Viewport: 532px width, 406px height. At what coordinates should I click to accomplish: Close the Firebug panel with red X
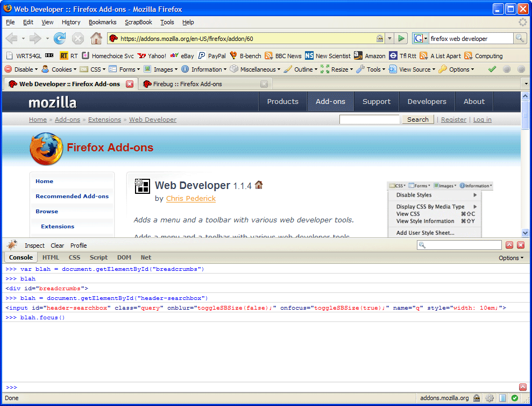521,245
